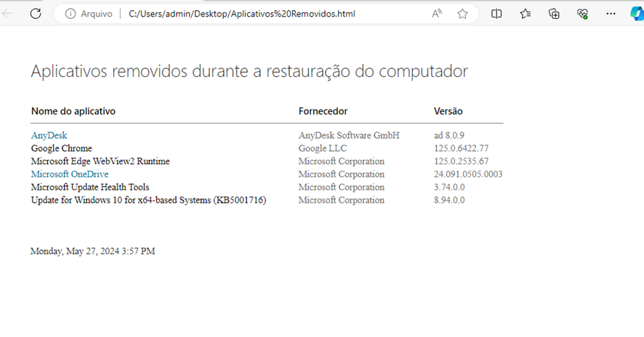644x337 pixels.
Task: Open the Microsoft OneDrive link
Action: coord(70,174)
